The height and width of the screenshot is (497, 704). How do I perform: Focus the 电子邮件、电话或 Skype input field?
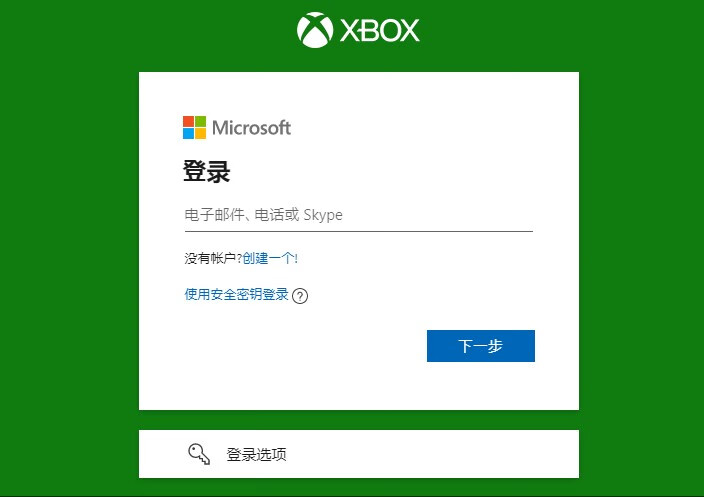[x=359, y=215]
